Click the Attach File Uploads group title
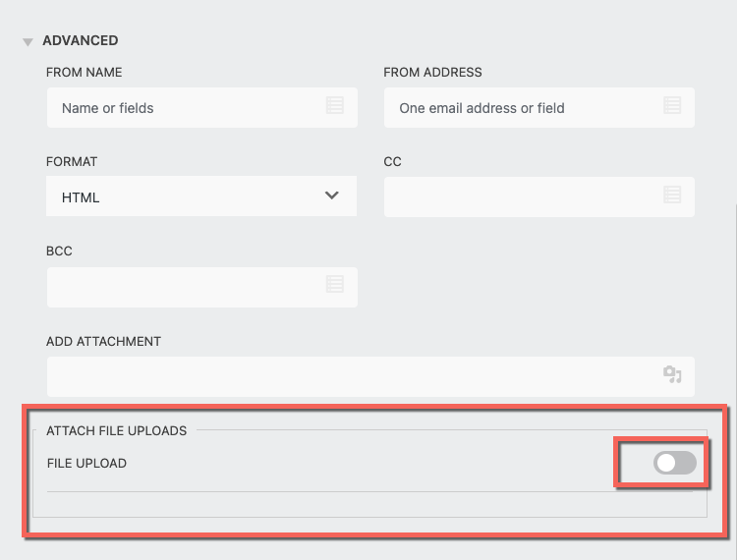Image resolution: width=737 pixels, height=560 pixels. tap(116, 429)
